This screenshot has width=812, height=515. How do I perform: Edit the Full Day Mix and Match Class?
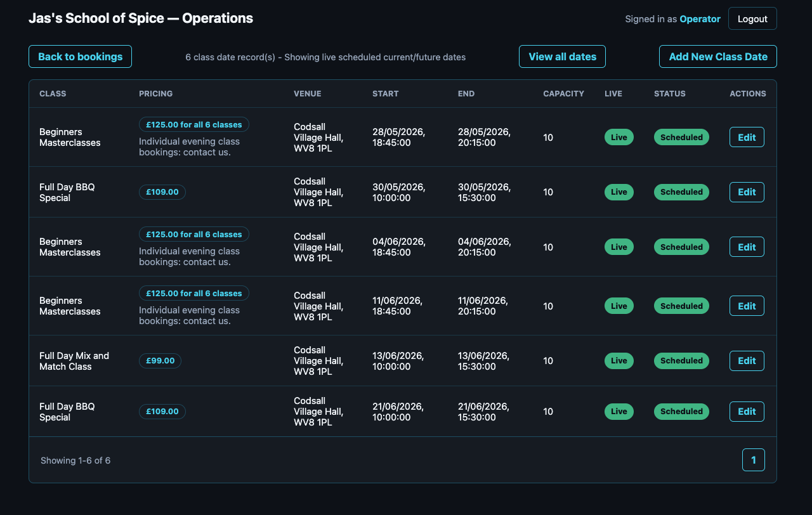(x=747, y=361)
